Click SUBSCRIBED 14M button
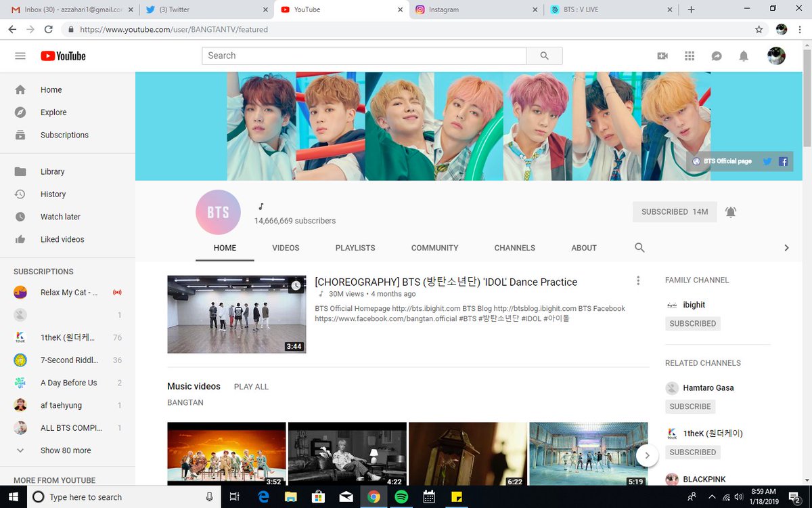The image size is (812, 508). (x=675, y=212)
